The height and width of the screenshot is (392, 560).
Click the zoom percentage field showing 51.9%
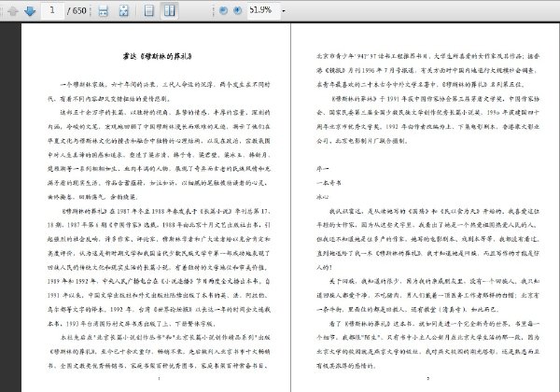262,10
